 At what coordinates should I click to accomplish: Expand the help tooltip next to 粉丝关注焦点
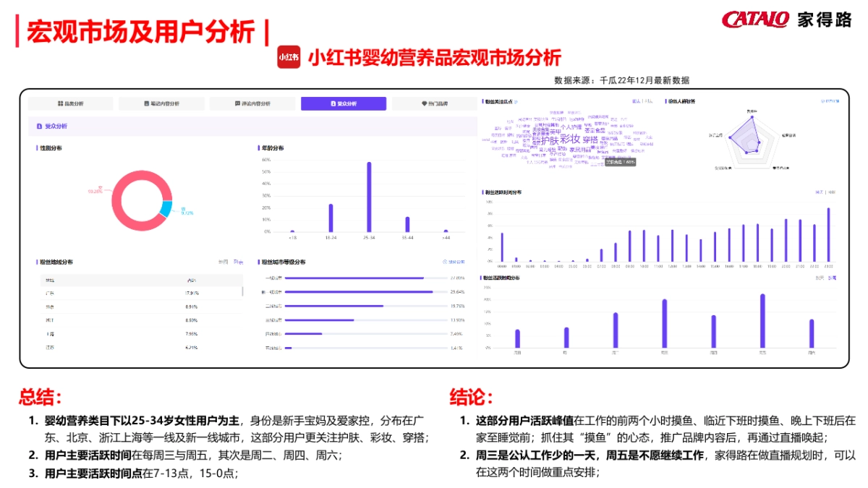click(x=514, y=101)
